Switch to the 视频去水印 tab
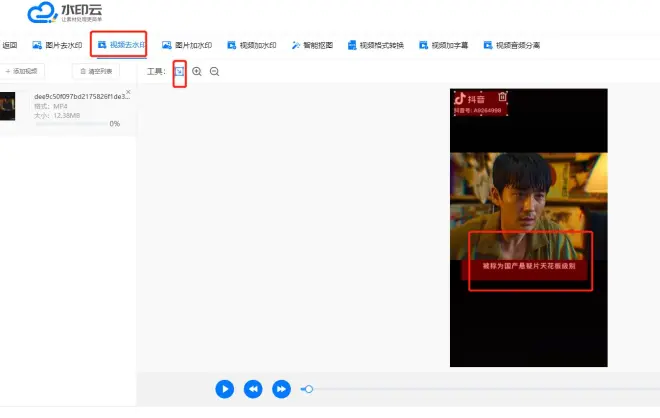 [118, 45]
